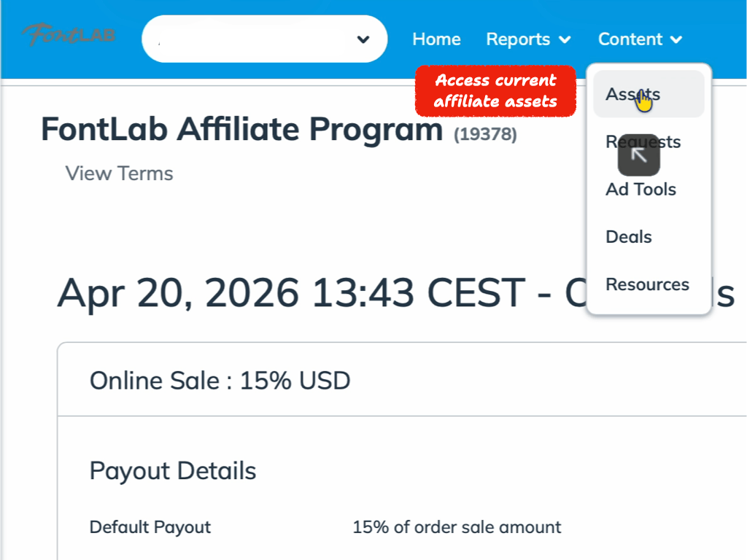Screen dimensions: 747x560
Task: Click the View Terms link
Action: click(x=119, y=173)
